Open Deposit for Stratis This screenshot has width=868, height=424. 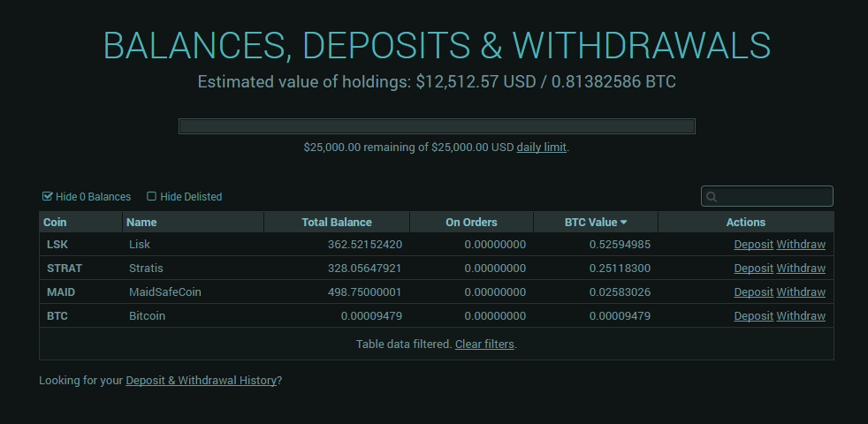pyautogui.click(x=753, y=269)
